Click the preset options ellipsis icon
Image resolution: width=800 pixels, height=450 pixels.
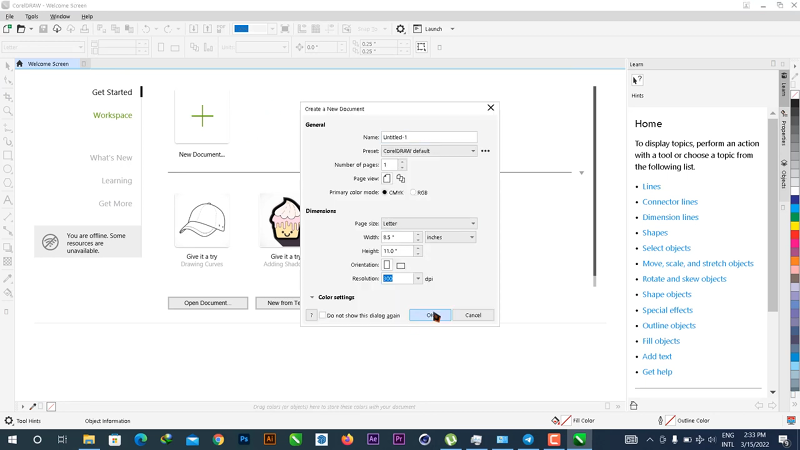tap(485, 151)
